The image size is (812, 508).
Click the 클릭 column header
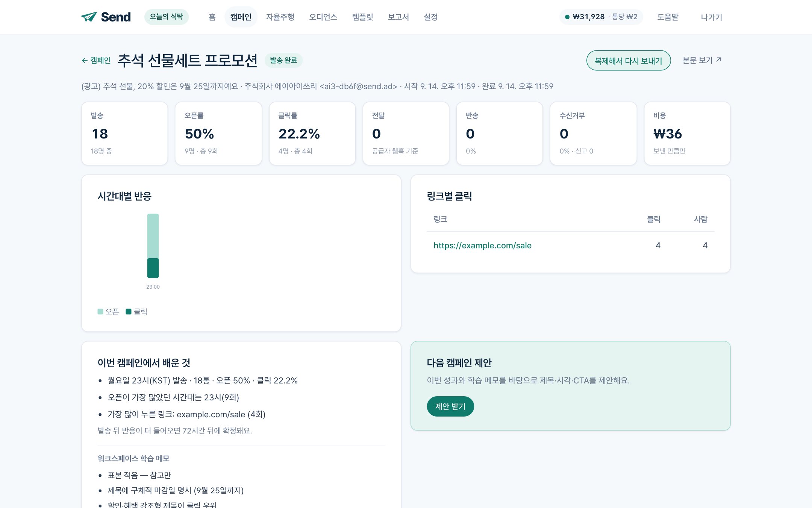coord(653,219)
